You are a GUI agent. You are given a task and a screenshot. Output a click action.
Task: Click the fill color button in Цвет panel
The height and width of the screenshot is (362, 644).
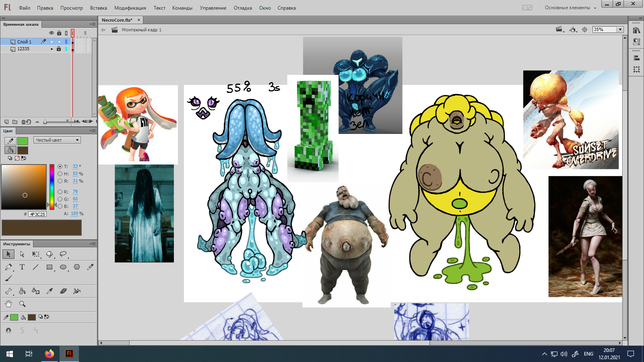pos(23,150)
